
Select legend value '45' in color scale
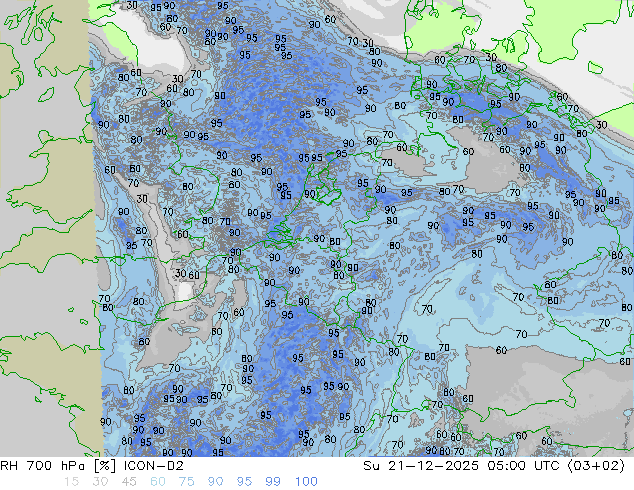[x=129, y=482]
